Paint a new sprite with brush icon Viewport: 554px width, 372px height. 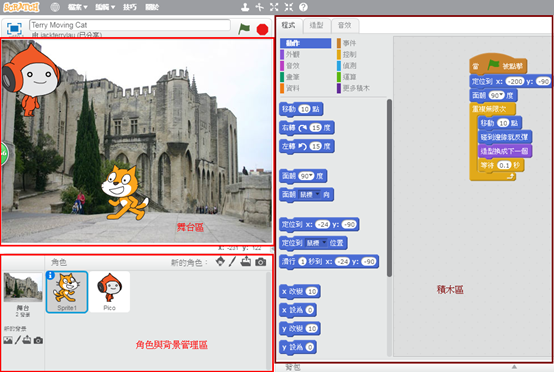point(232,262)
